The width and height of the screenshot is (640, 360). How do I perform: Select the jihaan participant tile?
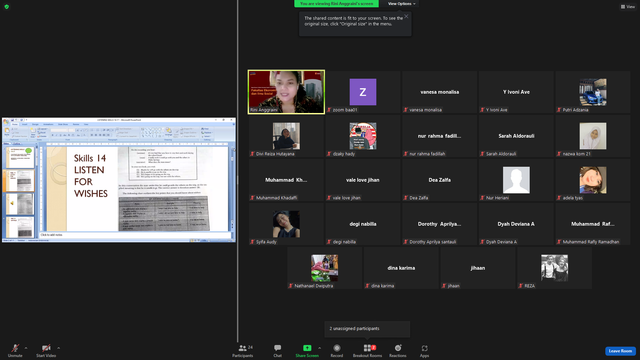478,268
